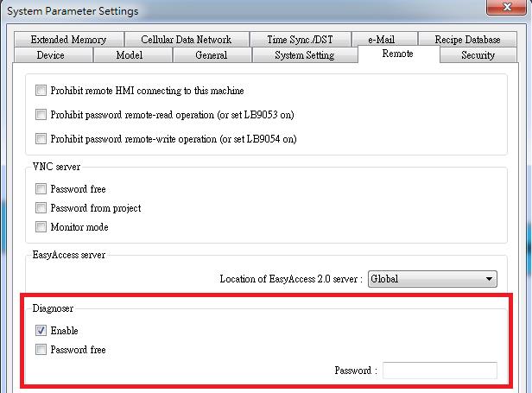
Task: Enable Prohibit remote HMI connecting checkbox
Action: [41, 91]
